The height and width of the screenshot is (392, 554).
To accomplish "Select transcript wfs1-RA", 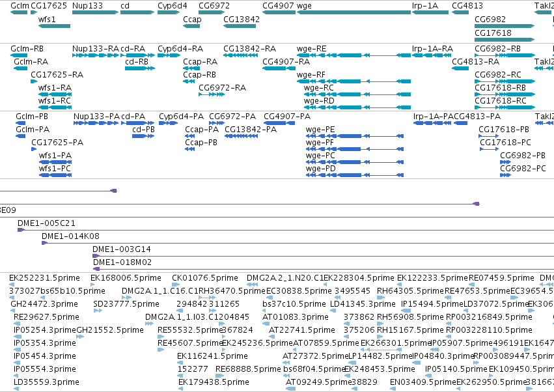I will (55, 94).
